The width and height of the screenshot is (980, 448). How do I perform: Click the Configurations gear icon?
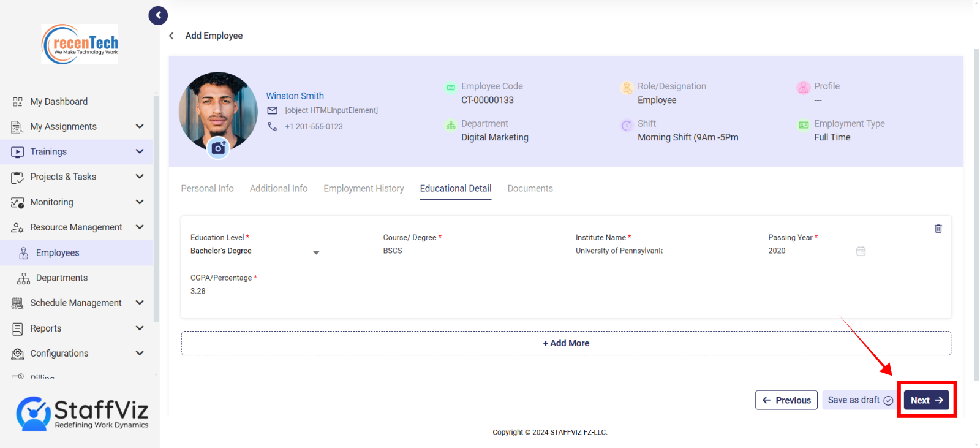tap(18, 354)
